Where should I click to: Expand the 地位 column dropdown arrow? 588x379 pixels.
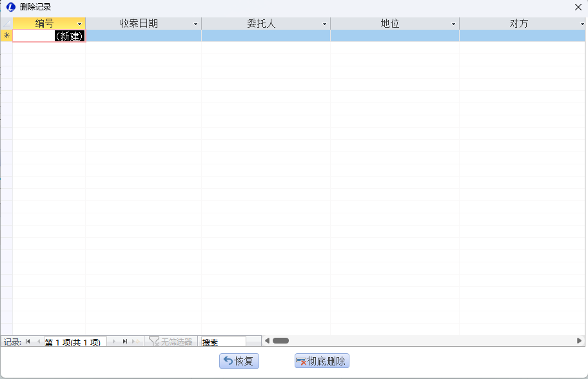(454, 24)
